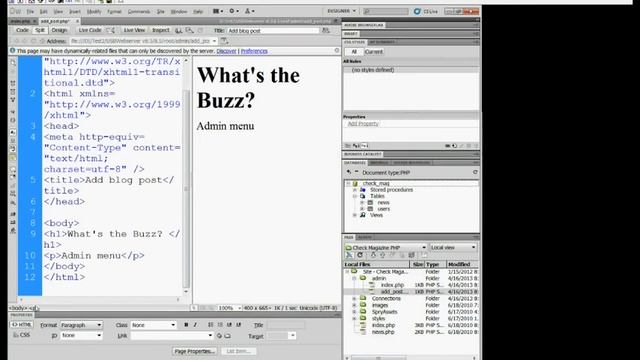Viewport: 640px width, 360px height.
Task: Open the Insert menu
Action: click(75, 11)
